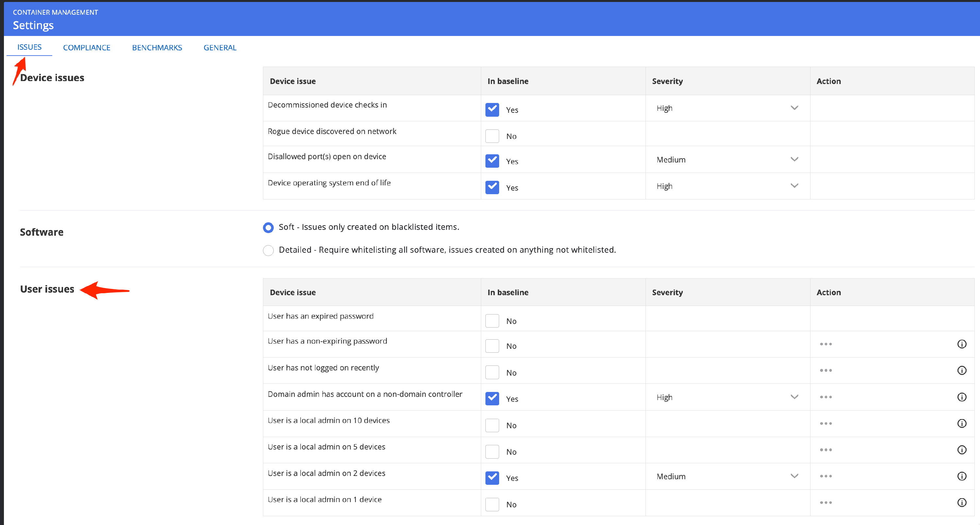Uncheck baseline for Decommissioned device checks in
This screenshot has width=980, height=525.
[492, 110]
